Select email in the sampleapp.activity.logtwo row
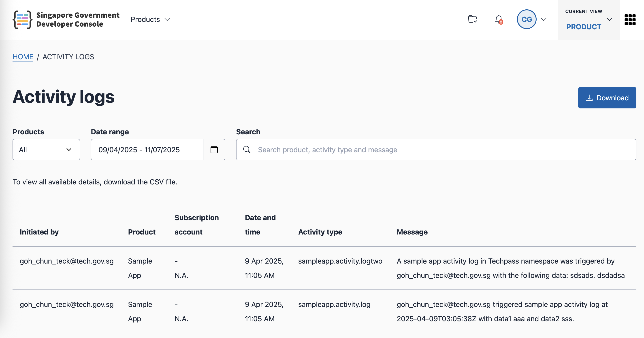 pyautogui.click(x=66, y=261)
